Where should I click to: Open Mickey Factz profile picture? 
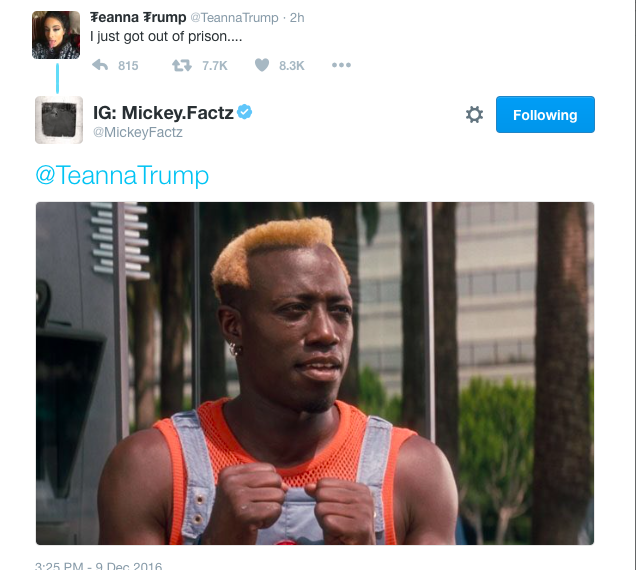click(59, 120)
